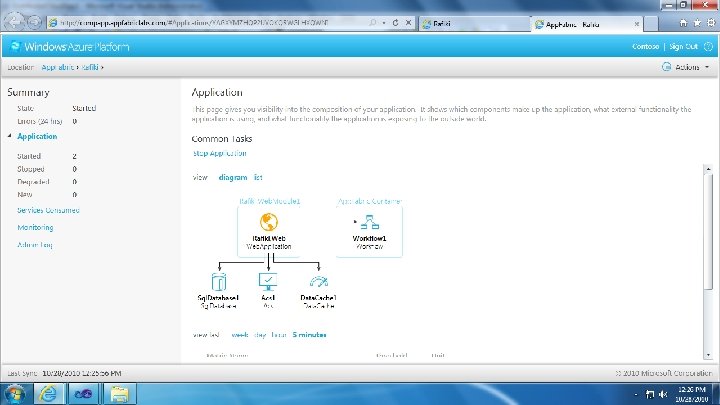Click the Windows Azure Platform logo
The height and width of the screenshot is (405, 720).
[70, 47]
